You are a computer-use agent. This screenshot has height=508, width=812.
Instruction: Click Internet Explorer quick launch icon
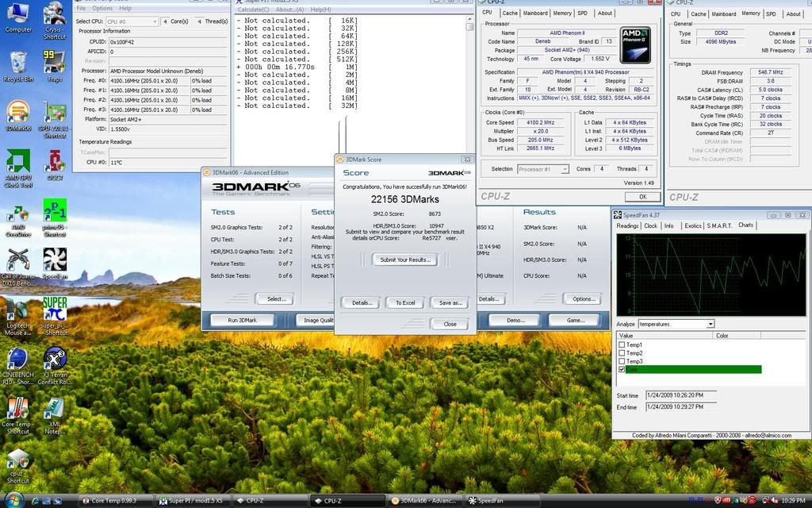click(35, 501)
